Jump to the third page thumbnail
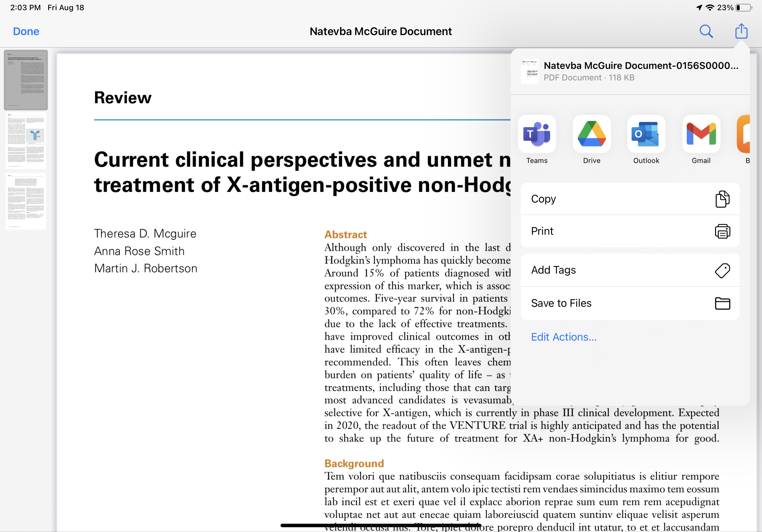The height and width of the screenshot is (532, 762). tap(26, 201)
